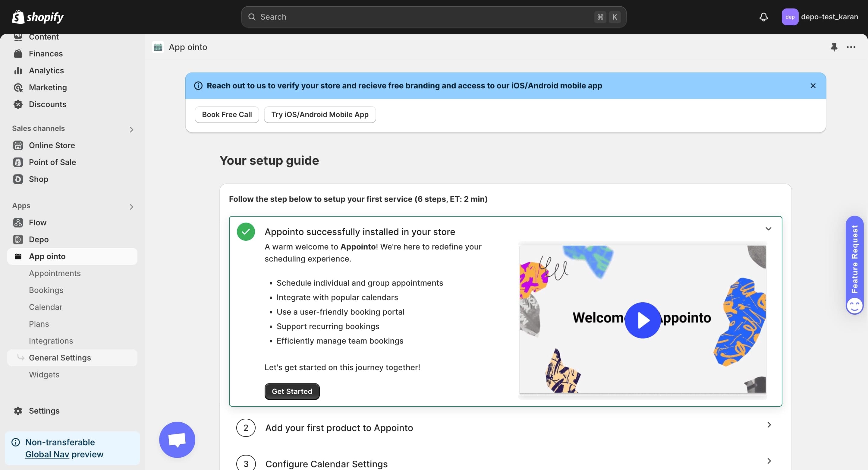Click the info icon in blue banner

point(198,86)
